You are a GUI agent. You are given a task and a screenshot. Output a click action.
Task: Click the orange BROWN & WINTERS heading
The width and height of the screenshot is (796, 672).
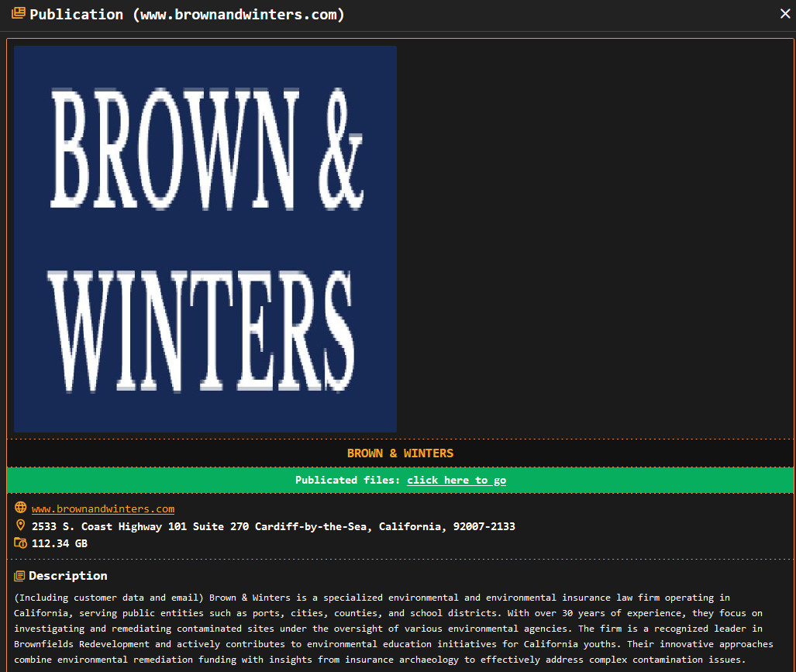click(x=400, y=453)
